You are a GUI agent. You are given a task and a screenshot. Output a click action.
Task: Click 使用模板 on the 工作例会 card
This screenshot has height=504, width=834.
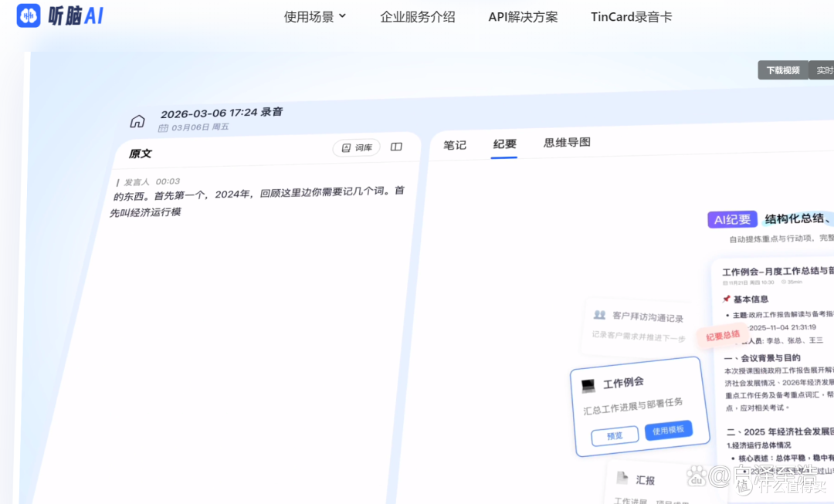669,430
